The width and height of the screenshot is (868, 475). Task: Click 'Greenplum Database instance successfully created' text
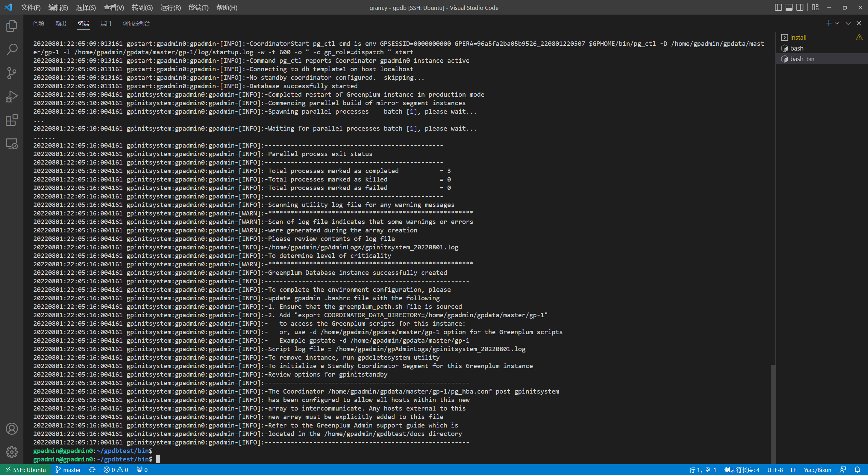pyautogui.click(x=358, y=273)
